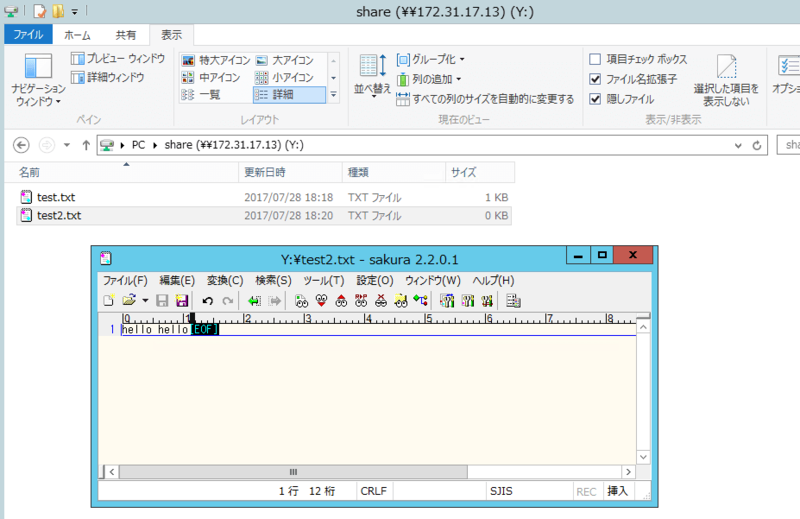Image resolution: width=800 pixels, height=519 pixels.
Task: Select Large icons (大アイコン) layout
Action: [284, 60]
